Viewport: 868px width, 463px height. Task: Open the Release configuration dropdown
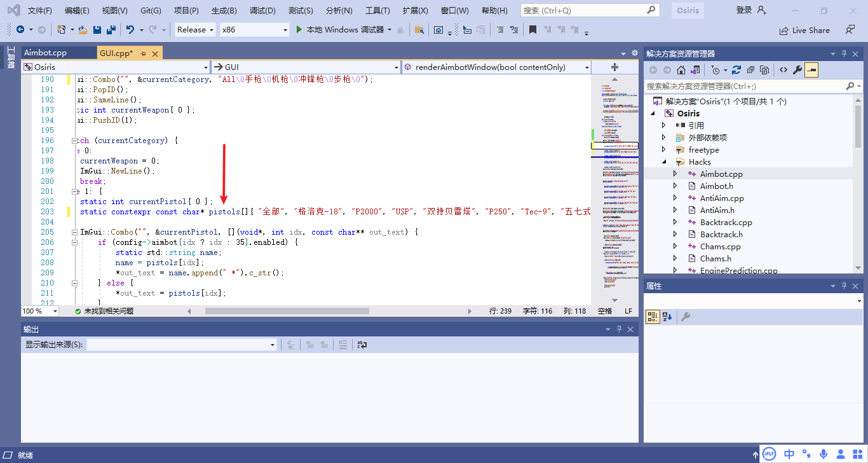coord(196,29)
